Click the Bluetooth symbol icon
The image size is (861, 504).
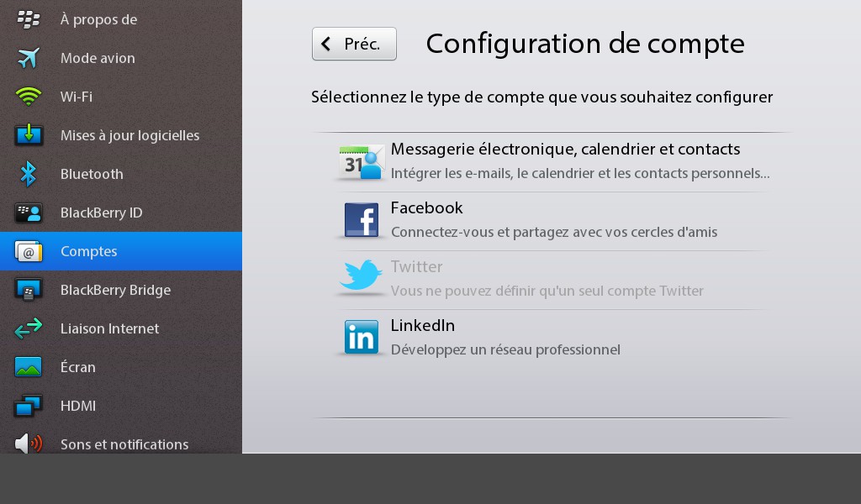(x=29, y=174)
